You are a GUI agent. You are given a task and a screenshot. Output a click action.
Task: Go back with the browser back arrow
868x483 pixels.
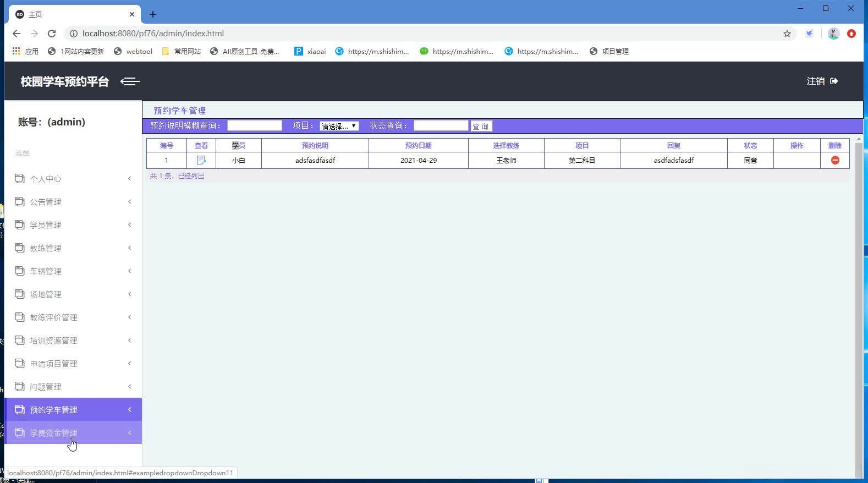17,34
